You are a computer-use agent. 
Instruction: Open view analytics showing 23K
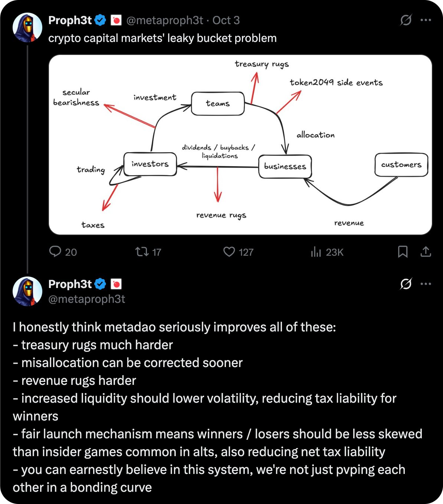click(316, 252)
